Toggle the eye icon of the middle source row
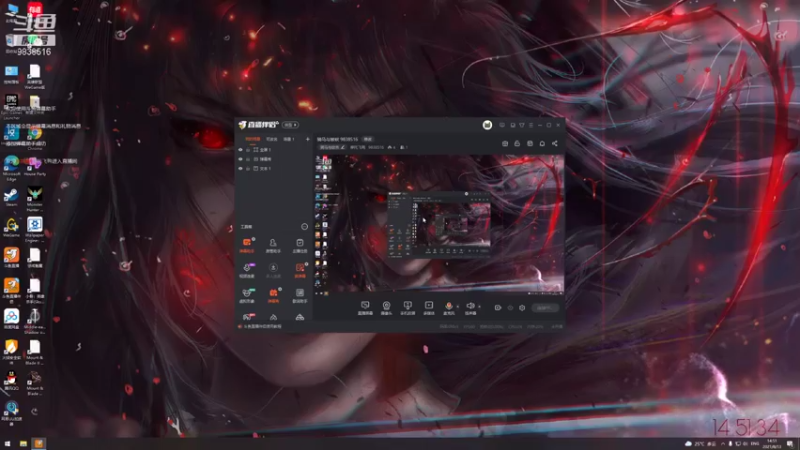 [240, 159]
